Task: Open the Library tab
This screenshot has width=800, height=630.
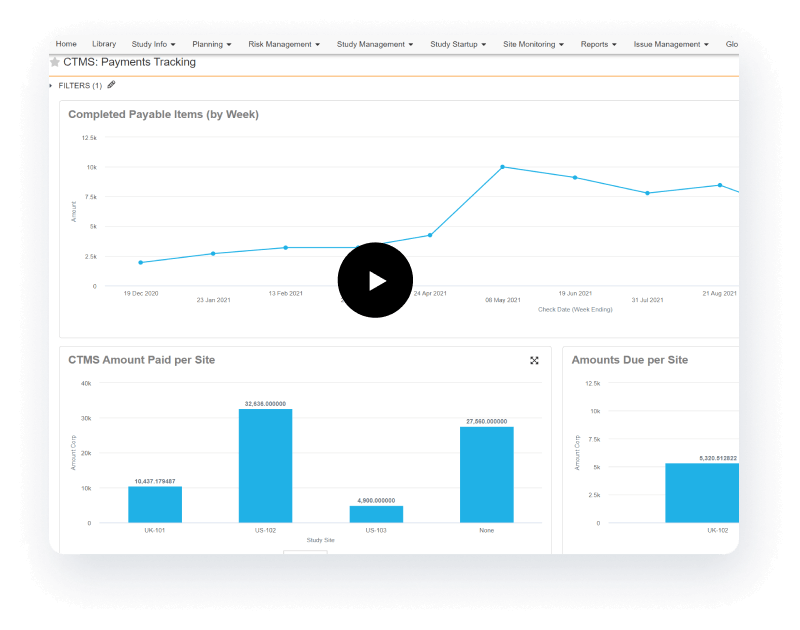Action: click(104, 44)
